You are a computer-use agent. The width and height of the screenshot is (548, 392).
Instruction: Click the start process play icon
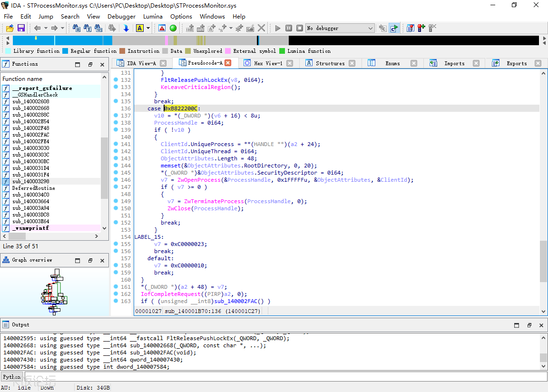click(278, 28)
